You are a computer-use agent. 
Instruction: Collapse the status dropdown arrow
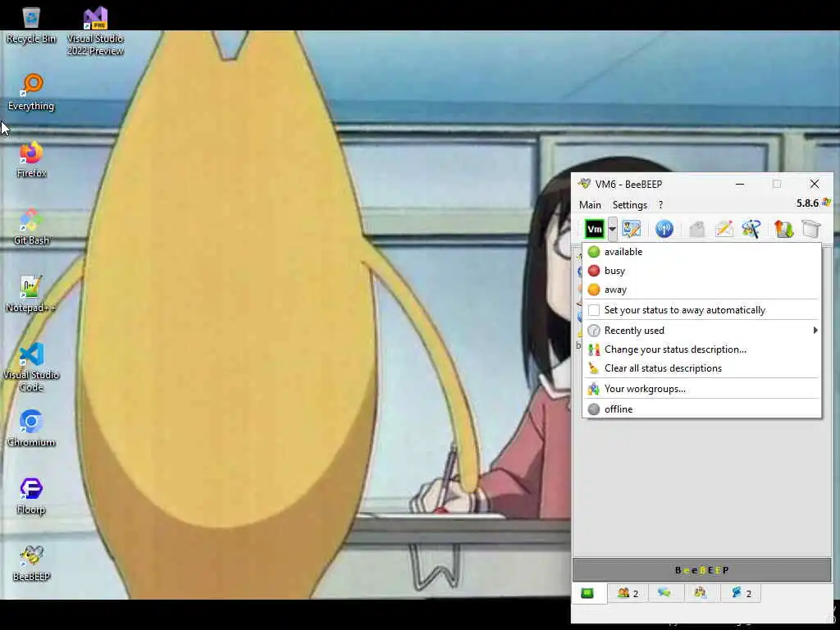tap(612, 230)
